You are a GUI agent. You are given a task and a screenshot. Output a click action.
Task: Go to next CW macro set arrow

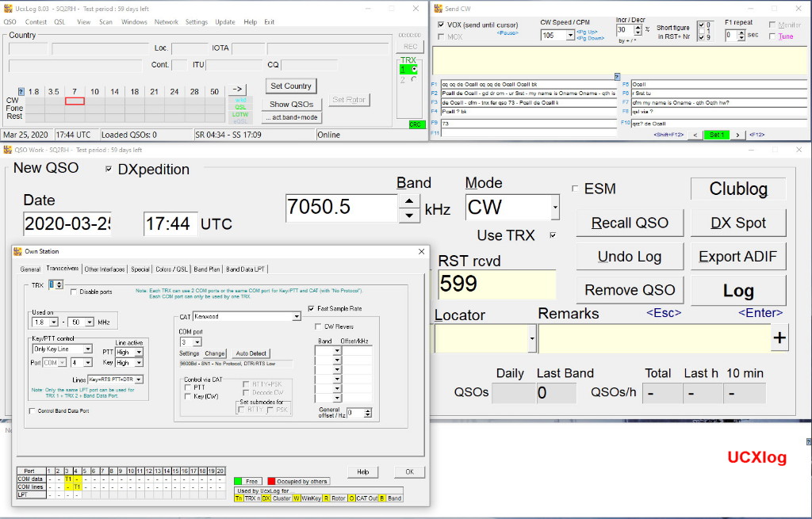point(737,135)
